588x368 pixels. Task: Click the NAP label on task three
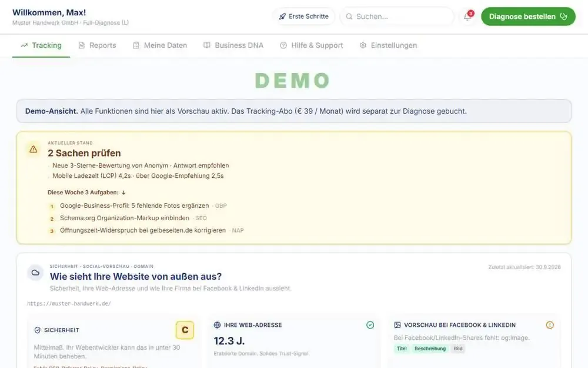pos(238,231)
